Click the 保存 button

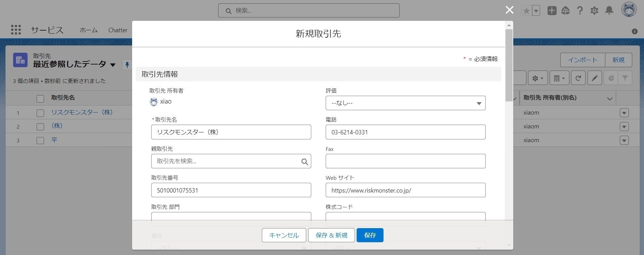pos(370,235)
